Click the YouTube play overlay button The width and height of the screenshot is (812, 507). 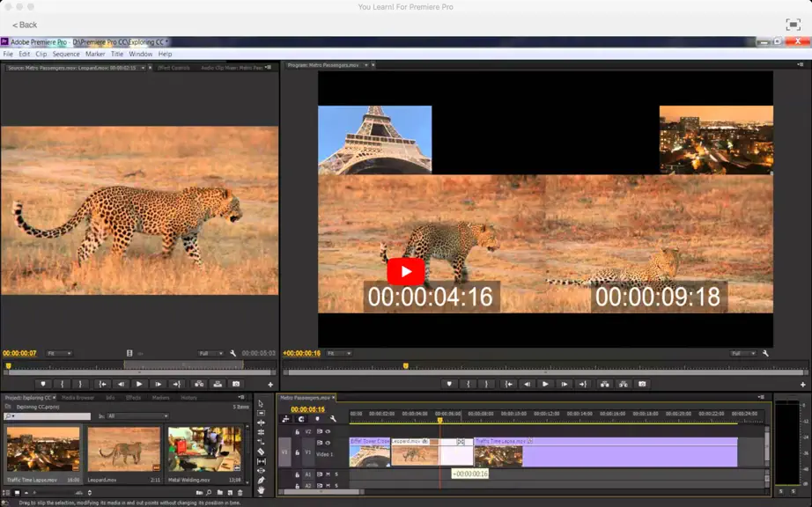pyautogui.click(x=405, y=271)
